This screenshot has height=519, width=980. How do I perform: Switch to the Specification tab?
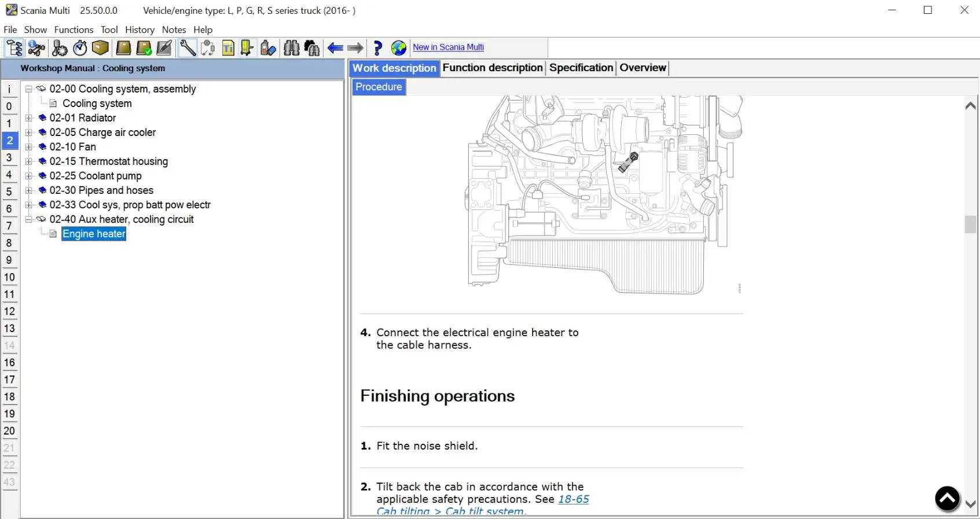tap(581, 68)
